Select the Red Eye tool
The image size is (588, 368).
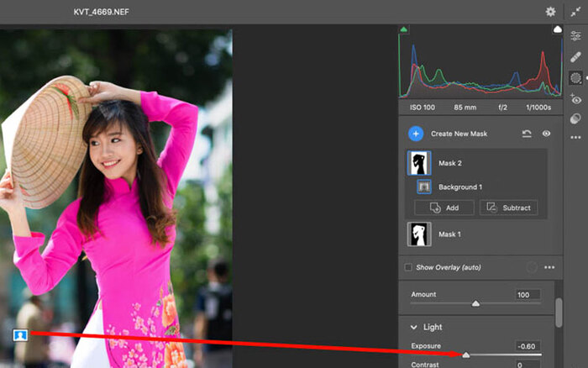click(575, 99)
